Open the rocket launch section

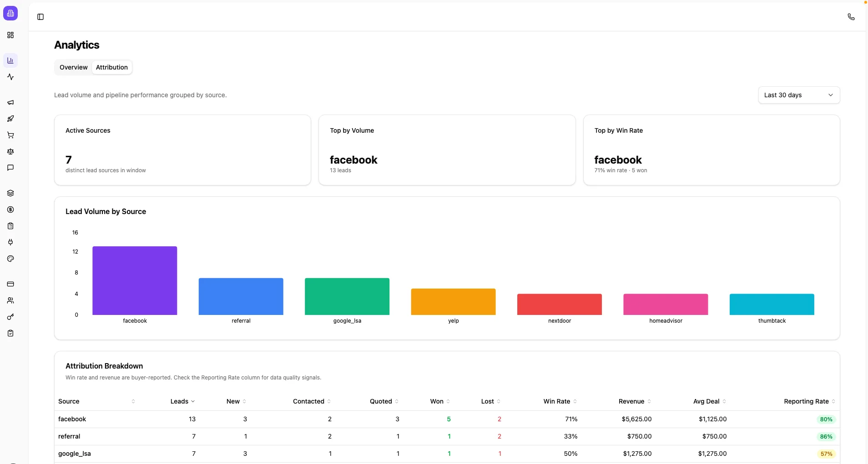point(10,119)
